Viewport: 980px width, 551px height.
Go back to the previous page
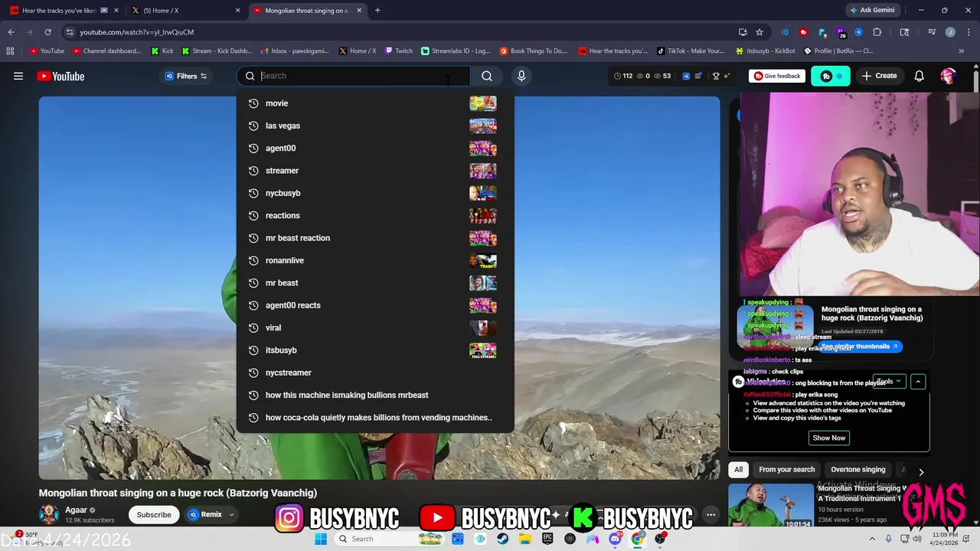pyautogui.click(x=11, y=32)
